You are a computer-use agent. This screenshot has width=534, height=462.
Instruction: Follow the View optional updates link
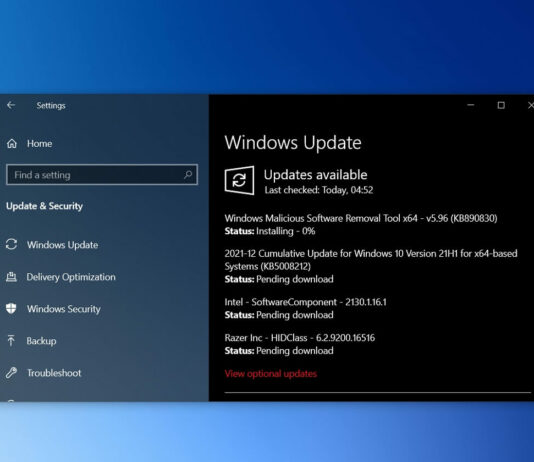[x=271, y=374]
